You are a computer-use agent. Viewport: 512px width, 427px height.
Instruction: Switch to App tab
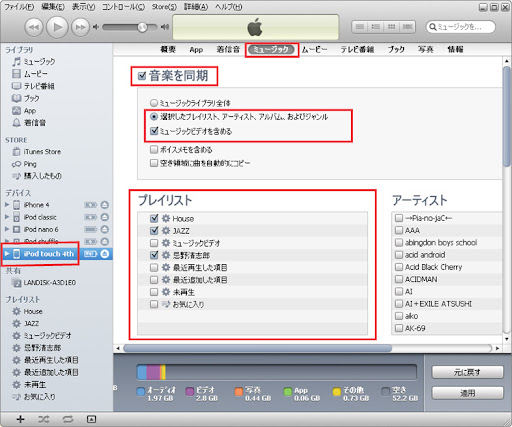[x=196, y=50]
